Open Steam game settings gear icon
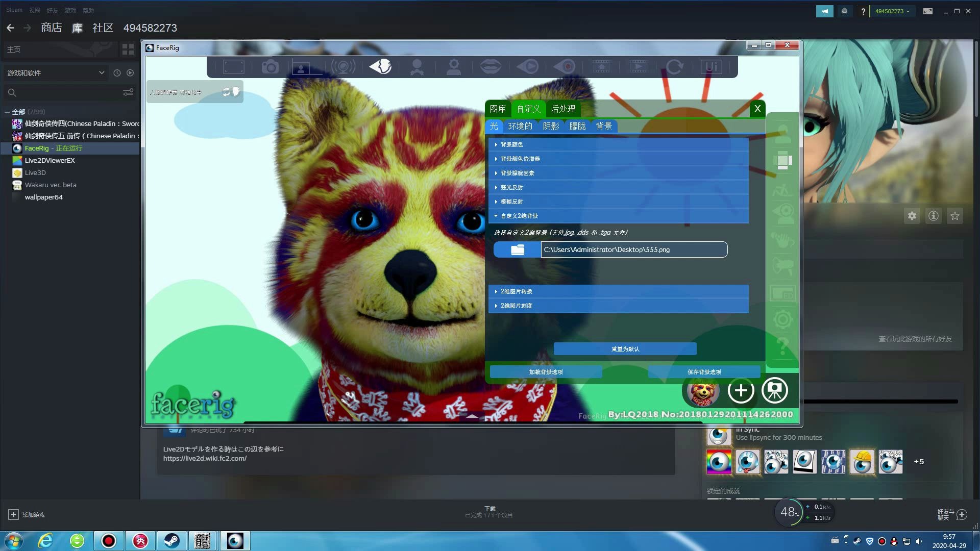Viewport: 980px width, 551px height. pos(912,216)
